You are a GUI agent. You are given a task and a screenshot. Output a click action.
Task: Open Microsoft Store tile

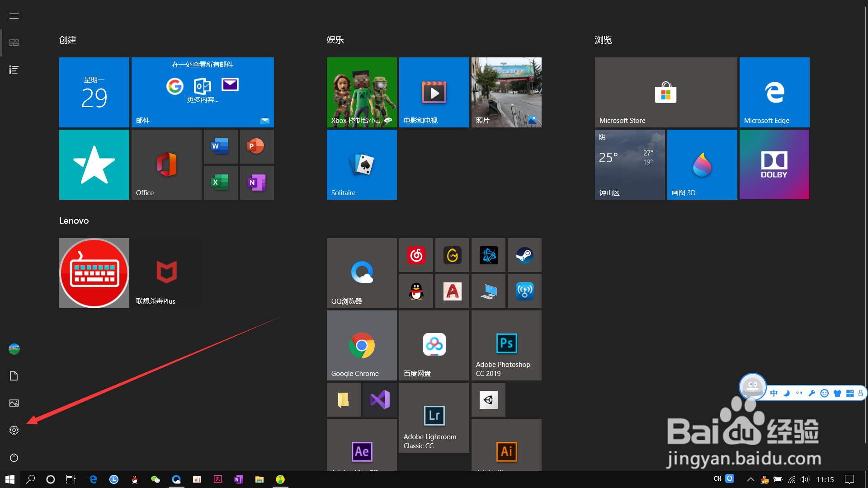pos(665,93)
